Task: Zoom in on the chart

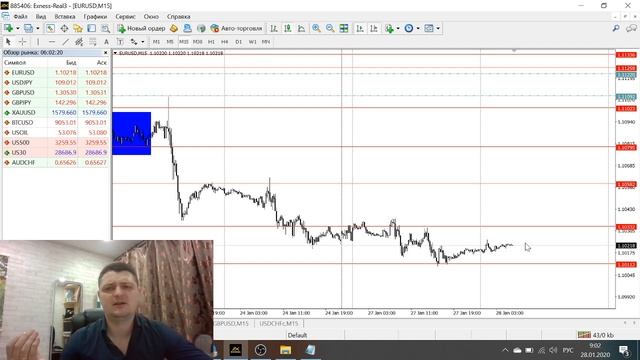Action: click(316, 28)
